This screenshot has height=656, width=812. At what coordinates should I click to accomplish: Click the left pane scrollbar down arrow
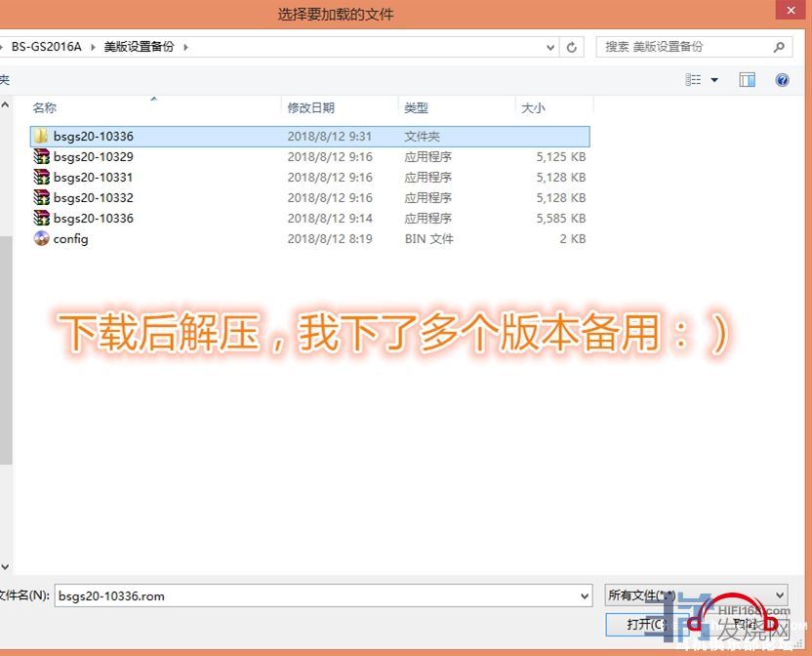(x=5, y=566)
